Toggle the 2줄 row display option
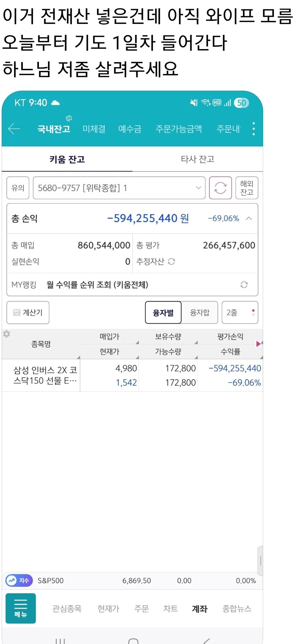The width and height of the screenshot is (293, 644). [x=240, y=312]
